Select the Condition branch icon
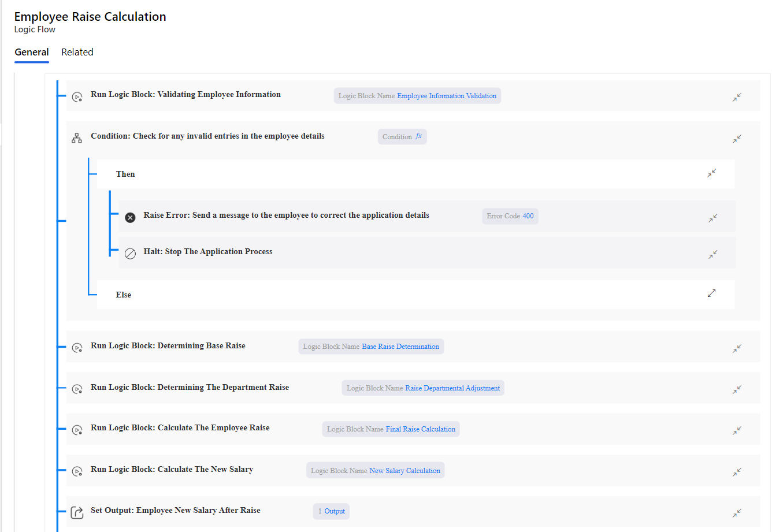 [x=77, y=138]
